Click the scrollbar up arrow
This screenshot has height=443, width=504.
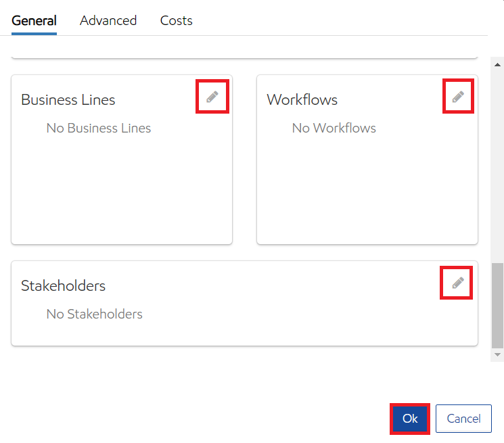498,65
